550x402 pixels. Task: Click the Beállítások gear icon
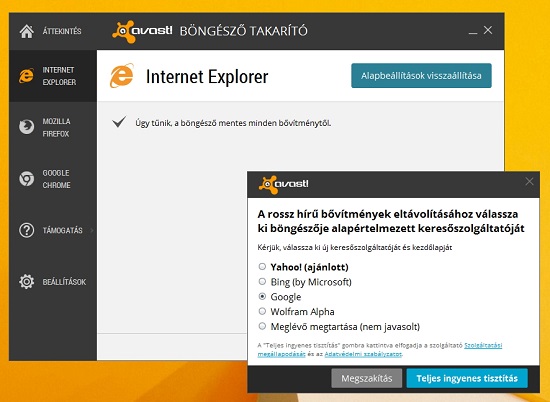click(27, 282)
